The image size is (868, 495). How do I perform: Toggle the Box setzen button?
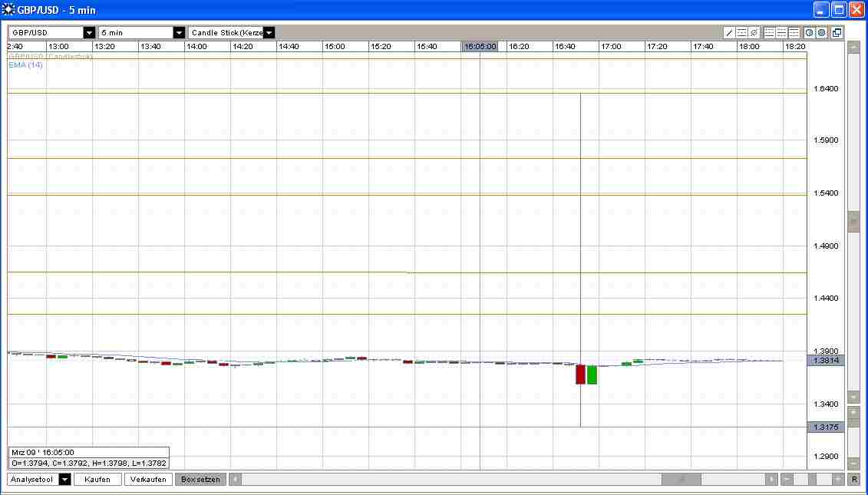(x=200, y=480)
